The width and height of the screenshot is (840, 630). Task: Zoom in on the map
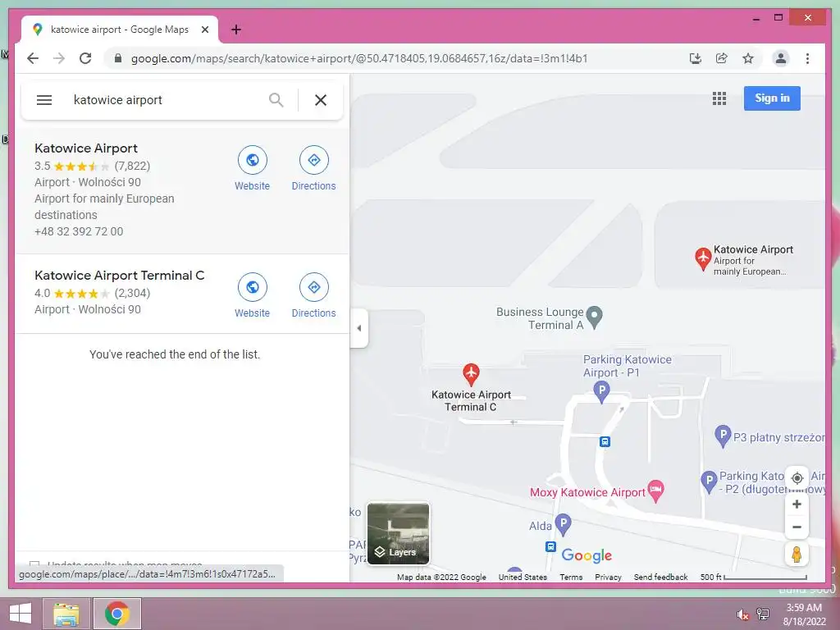(797, 504)
